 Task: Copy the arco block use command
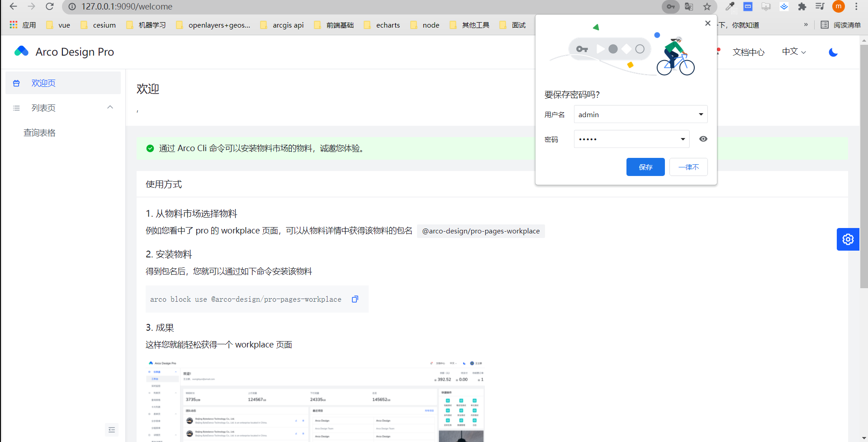(x=355, y=299)
